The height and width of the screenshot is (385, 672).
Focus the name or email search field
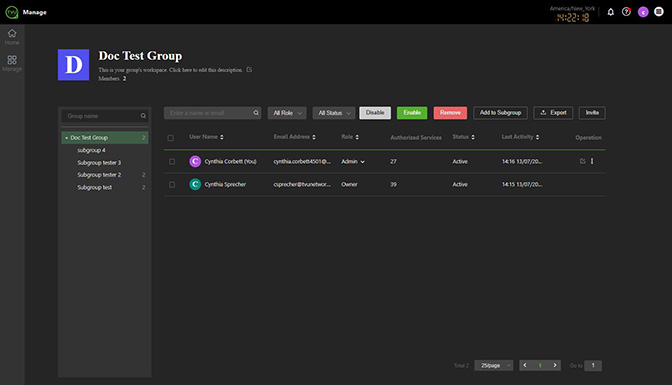tap(212, 113)
